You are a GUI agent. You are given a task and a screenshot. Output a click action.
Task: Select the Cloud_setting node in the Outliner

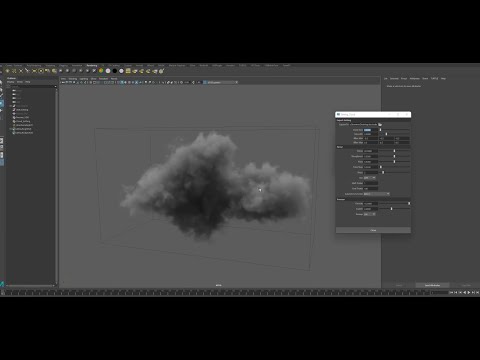[23, 121]
